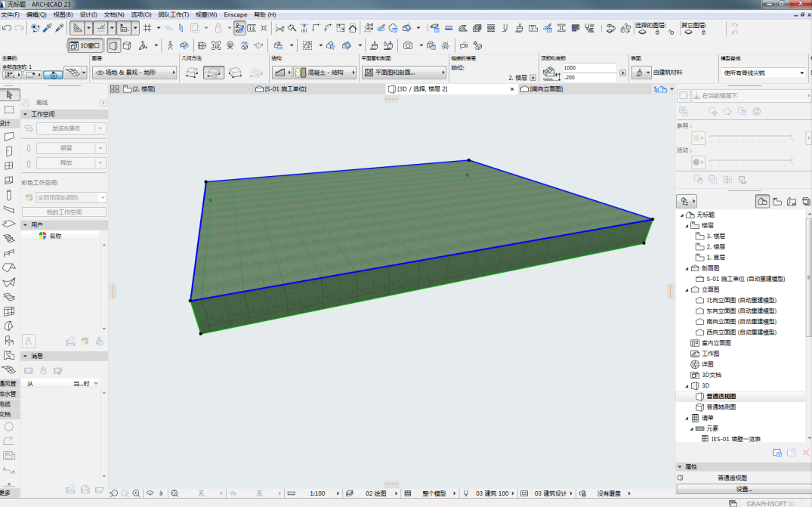Toggle axonometry view cube button

coord(128,45)
